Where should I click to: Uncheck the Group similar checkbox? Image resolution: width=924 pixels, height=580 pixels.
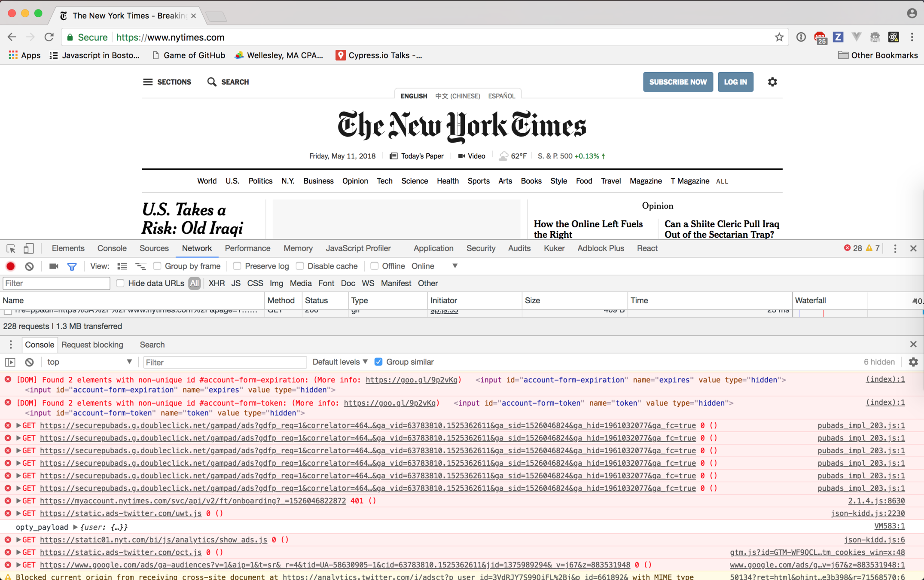pyautogui.click(x=378, y=362)
